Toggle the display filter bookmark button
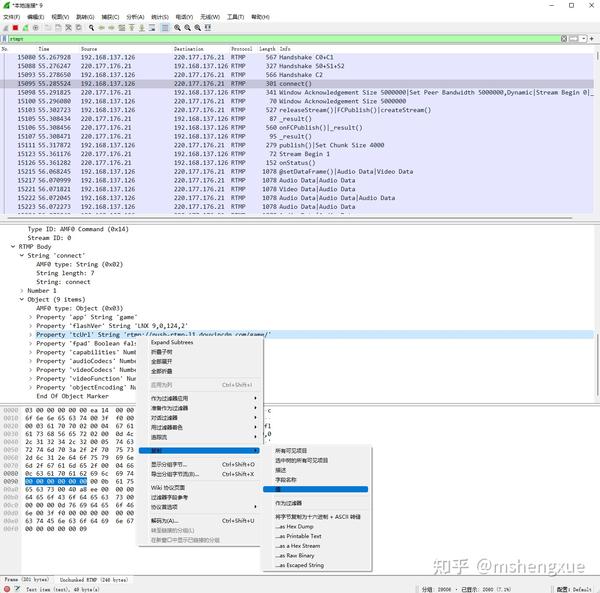The width and height of the screenshot is (600, 593). [x=4, y=39]
